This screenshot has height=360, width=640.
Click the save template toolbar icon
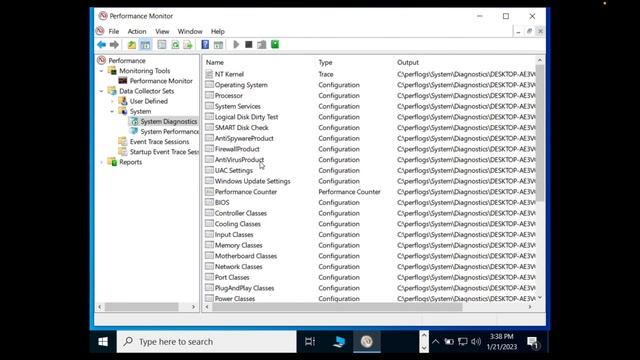pos(262,44)
